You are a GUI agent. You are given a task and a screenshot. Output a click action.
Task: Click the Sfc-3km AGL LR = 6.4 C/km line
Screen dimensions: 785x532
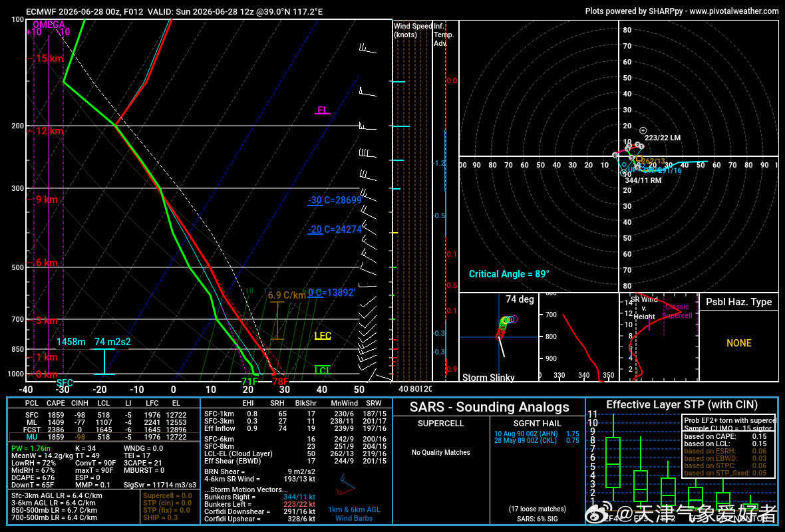click(x=57, y=495)
